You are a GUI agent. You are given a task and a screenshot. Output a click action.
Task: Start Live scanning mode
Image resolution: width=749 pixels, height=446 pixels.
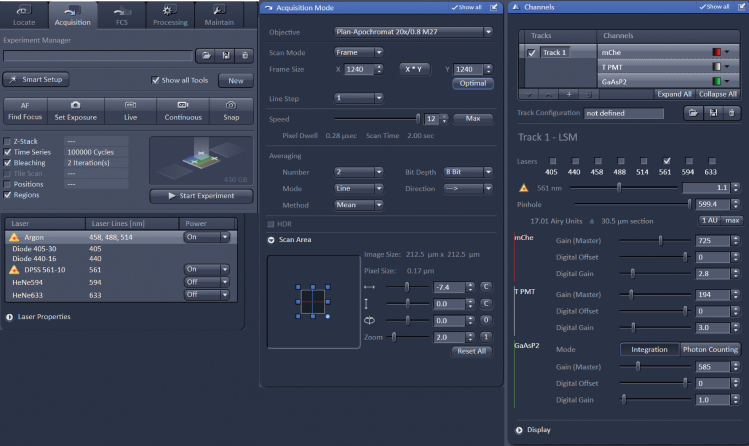(128, 103)
